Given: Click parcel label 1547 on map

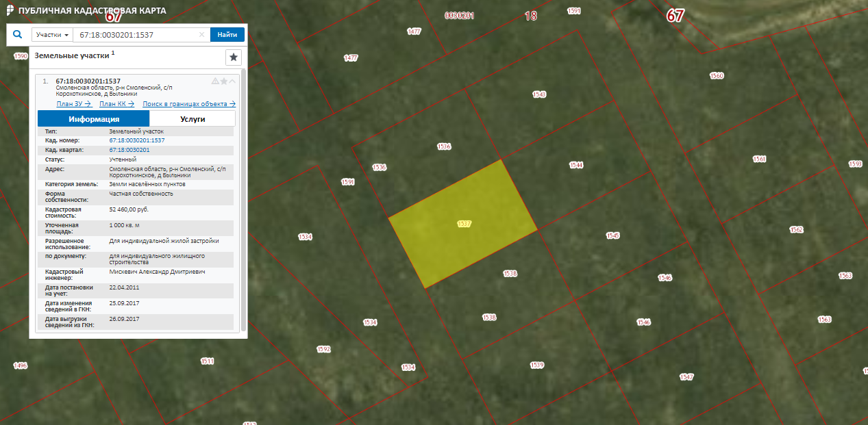Looking at the screenshot, I should pyautogui.click(x=686, y=377).
